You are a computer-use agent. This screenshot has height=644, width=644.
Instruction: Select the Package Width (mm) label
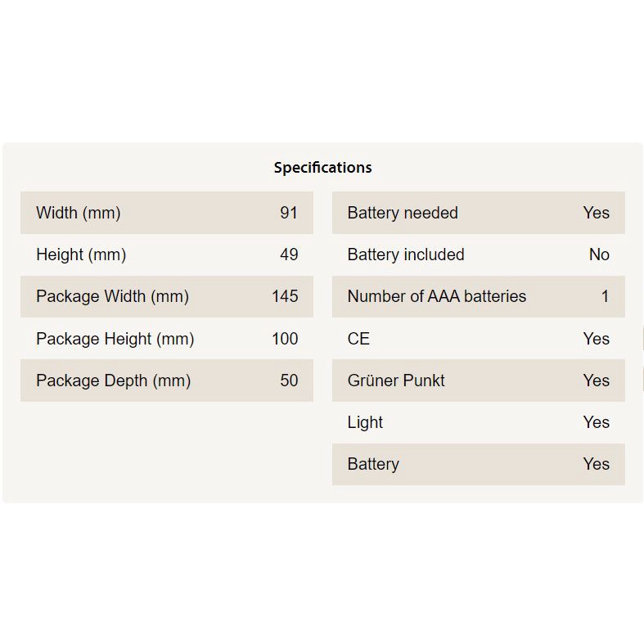pyautogui.click(x=112, y=296)
